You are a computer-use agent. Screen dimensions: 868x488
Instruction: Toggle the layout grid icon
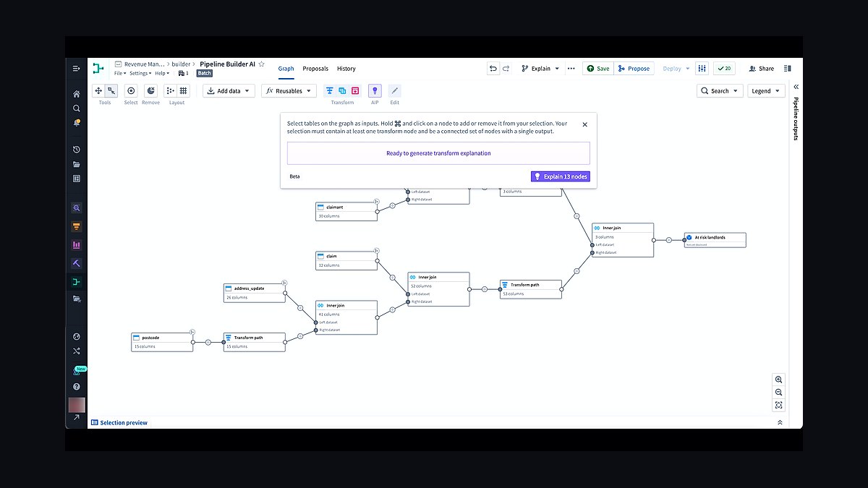(184, 91)
